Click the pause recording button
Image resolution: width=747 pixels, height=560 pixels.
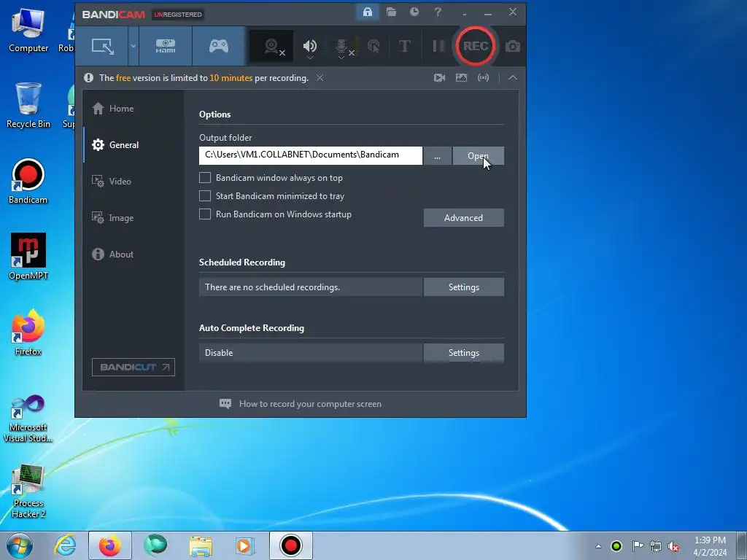tap(438, 46)
